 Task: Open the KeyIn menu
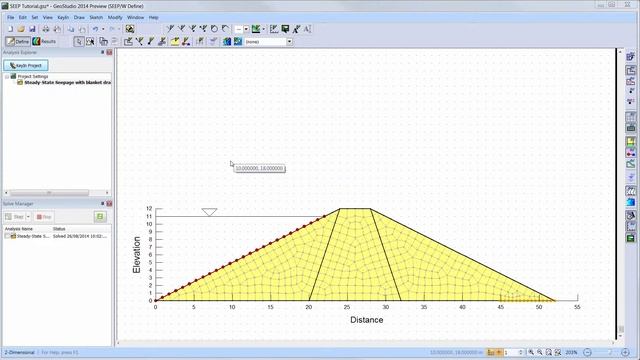click(x=63, y=18)
